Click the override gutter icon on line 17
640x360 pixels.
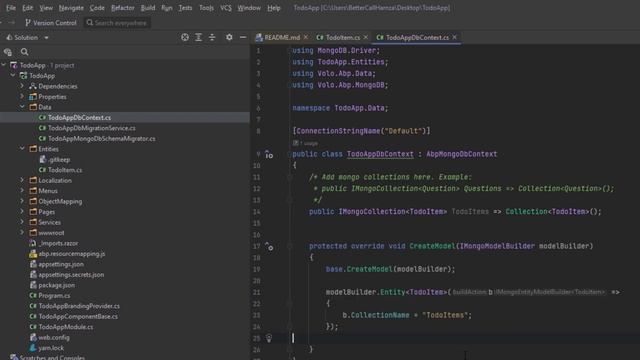[269, 246]
